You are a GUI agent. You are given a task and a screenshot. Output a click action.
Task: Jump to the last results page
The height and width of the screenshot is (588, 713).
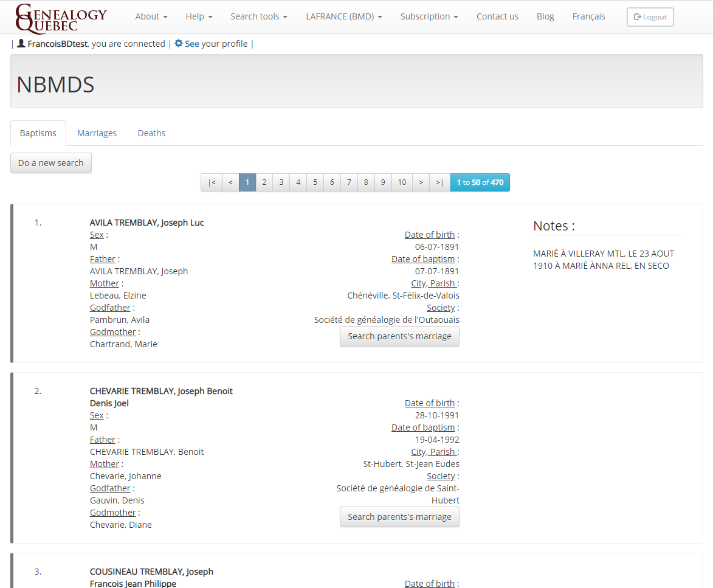[x=439, y=182]
